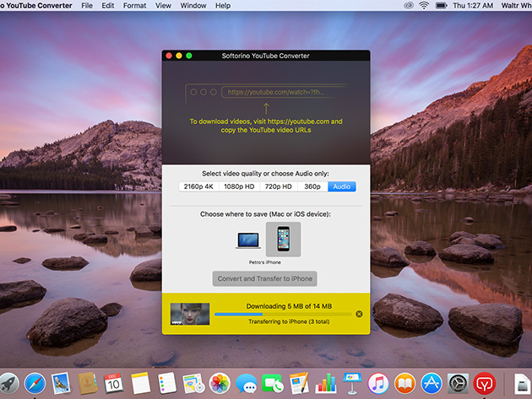Click Softorino YouTube Converter dock icon

(x=484, y=384)
